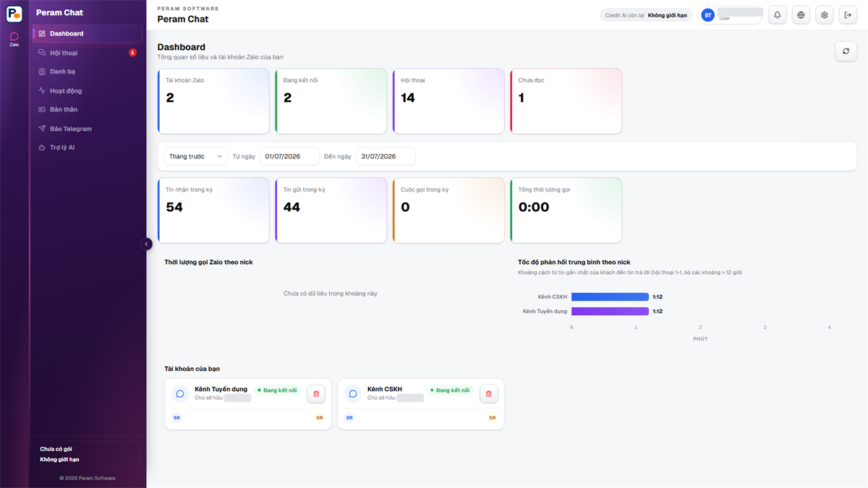The width and height of the screenshot is (868, 488).
Task: Click the Danh bạ contact icon
Action: (42, 72)
